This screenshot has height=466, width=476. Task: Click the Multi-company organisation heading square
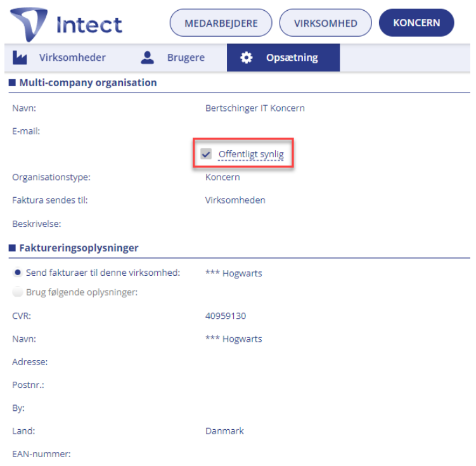[12, 82]
